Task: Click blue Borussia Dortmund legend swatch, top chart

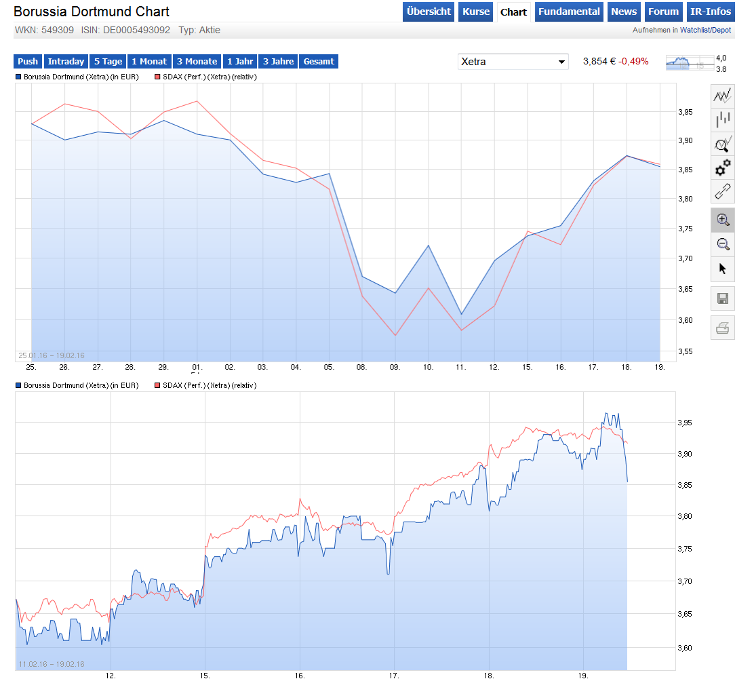Action: 18,77
